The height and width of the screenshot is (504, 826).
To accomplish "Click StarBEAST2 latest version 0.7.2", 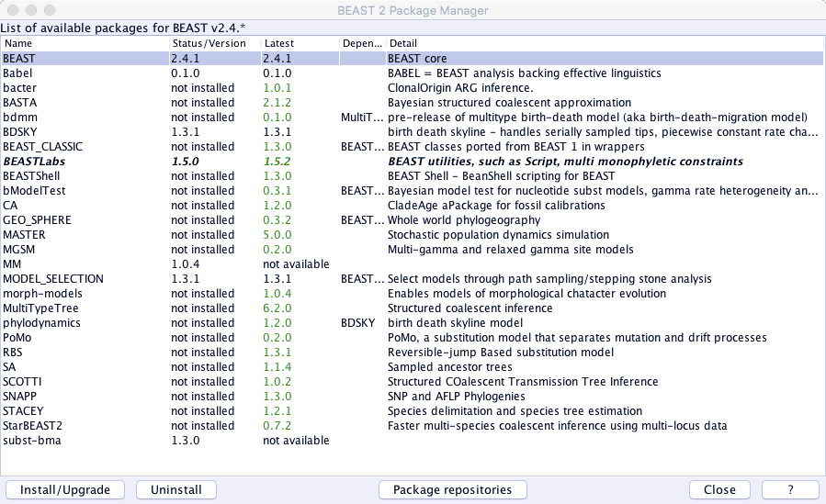I will [277, 426].
